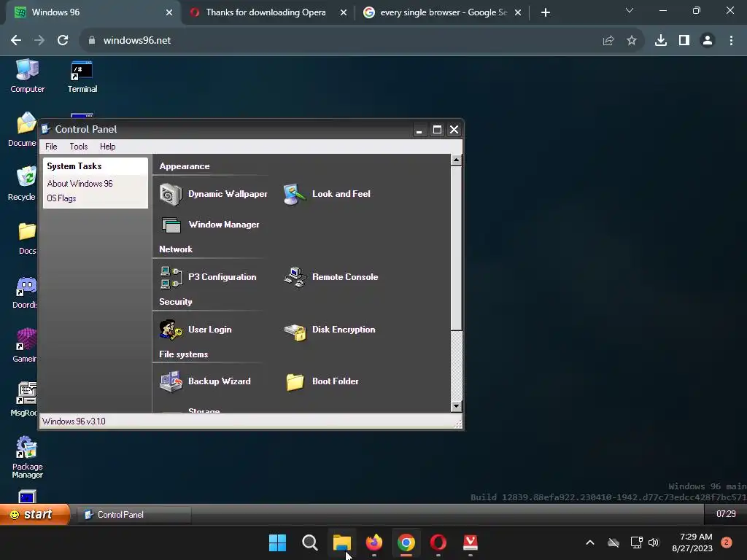Open the notification badge in system tray
This screenshot has height=560, width=747.
(727, 542)
